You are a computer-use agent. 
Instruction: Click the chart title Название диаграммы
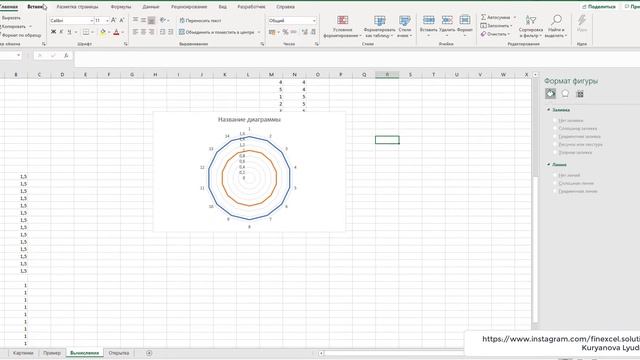click(249, 120)
